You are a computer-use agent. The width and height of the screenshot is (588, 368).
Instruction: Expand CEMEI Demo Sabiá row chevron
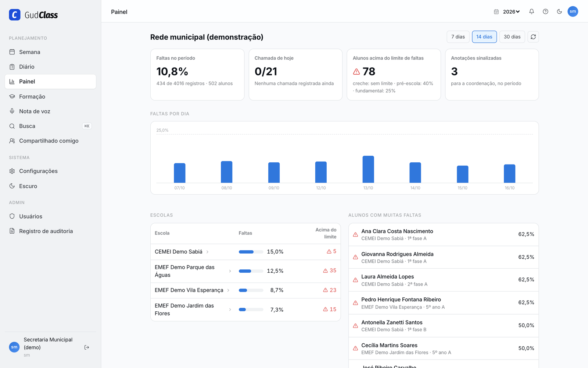click(207, 252)
